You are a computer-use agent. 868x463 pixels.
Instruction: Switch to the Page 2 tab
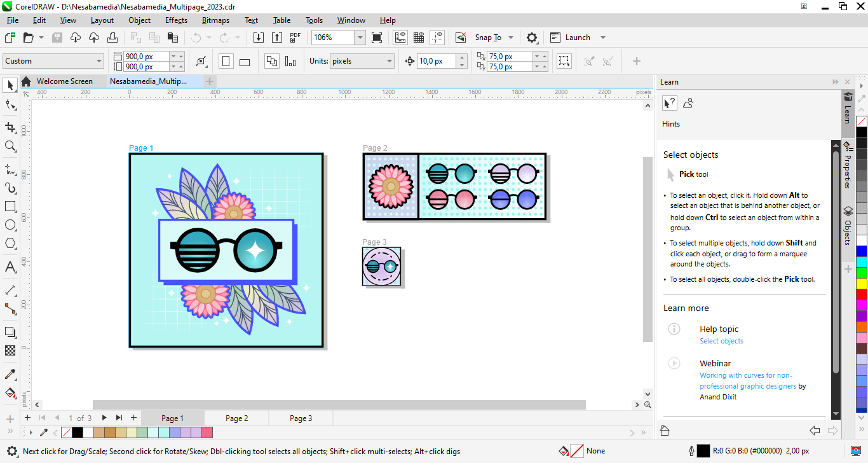[x=236, y=418]
